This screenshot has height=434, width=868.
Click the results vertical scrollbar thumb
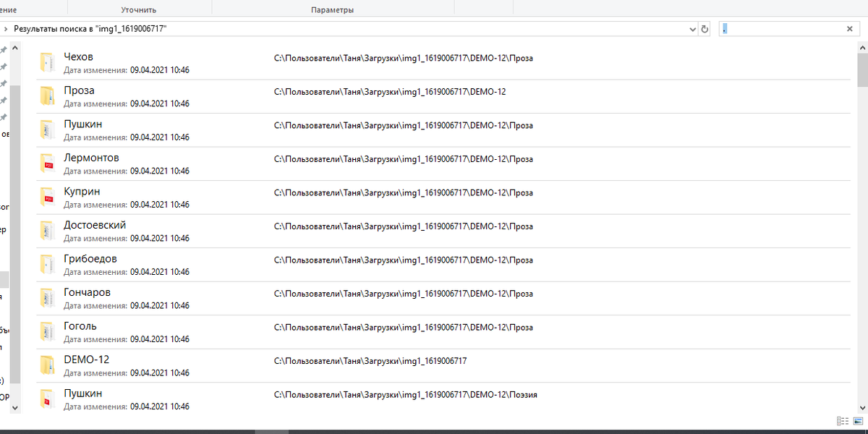tap(862, 70)
